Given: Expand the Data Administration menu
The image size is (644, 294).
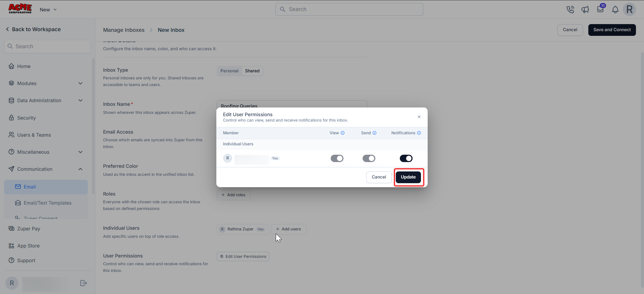Looking at the screenshot, I should (x=46, y=100).
